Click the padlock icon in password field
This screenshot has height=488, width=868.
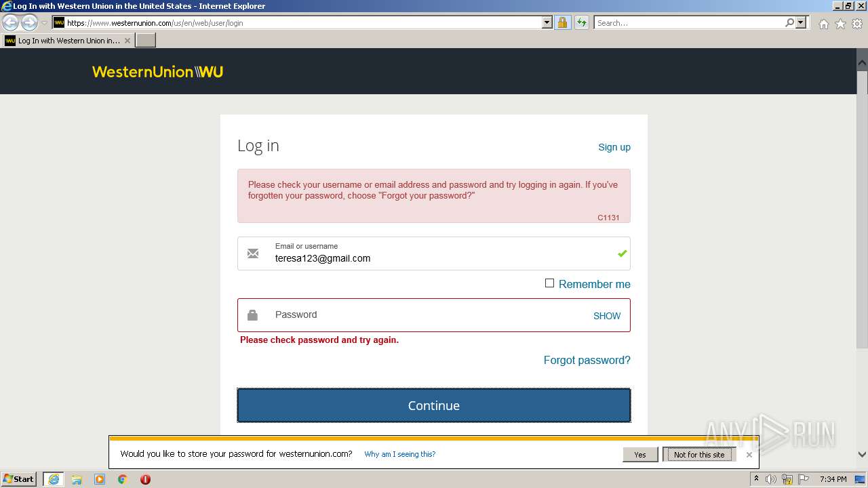[x=252, y=315]
